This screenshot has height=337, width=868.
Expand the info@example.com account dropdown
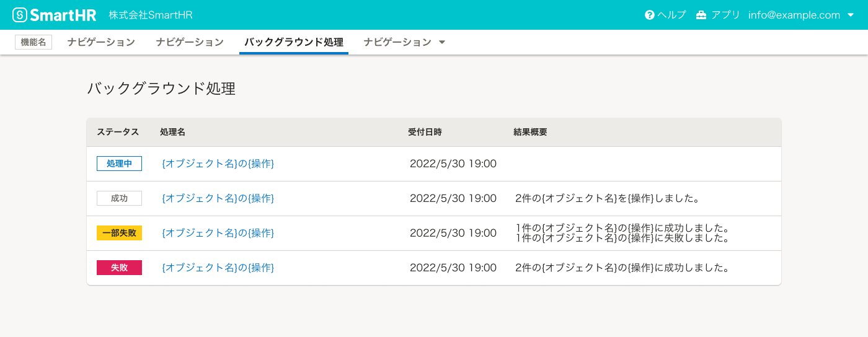pos(851,15)
